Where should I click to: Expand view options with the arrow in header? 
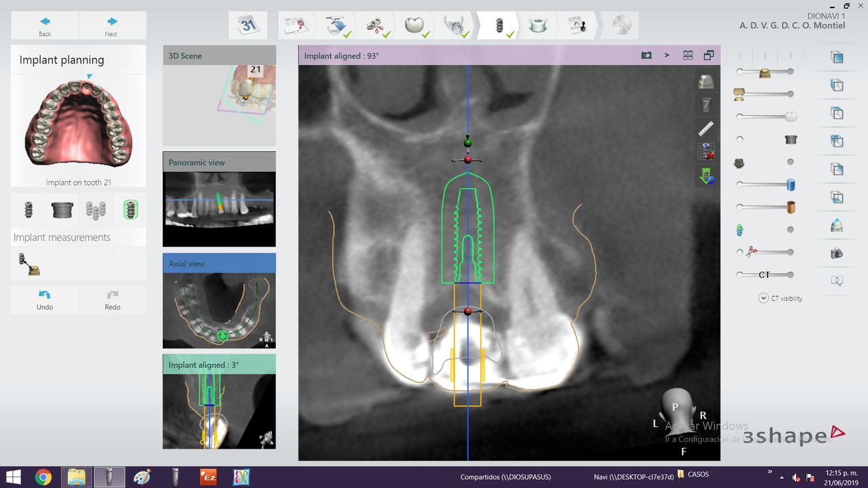pos(667,56)
